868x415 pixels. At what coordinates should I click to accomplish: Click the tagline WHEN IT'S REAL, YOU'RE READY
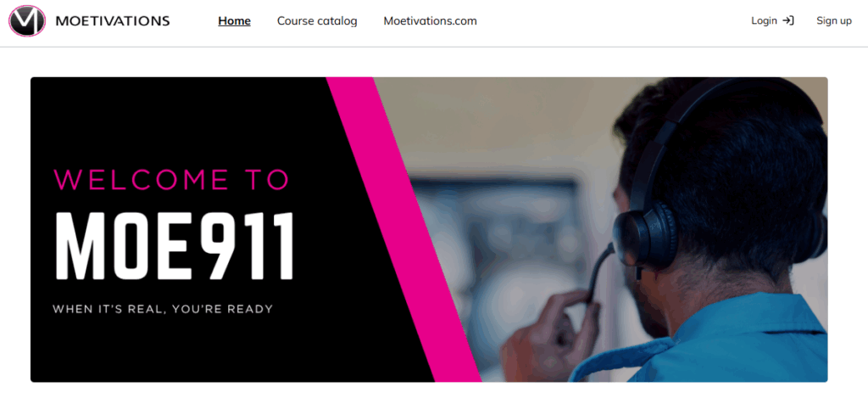pyautogui.click(x=163, y=309)
